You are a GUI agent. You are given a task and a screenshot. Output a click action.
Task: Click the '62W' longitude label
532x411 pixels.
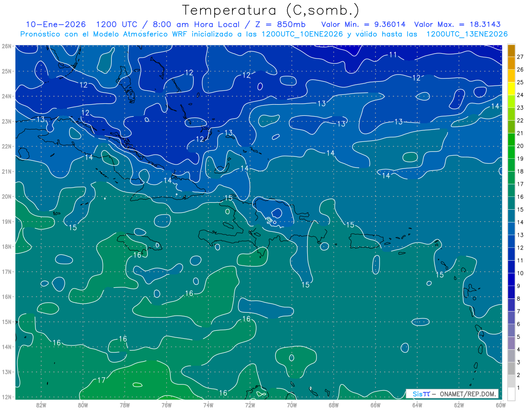pos(459,405)
